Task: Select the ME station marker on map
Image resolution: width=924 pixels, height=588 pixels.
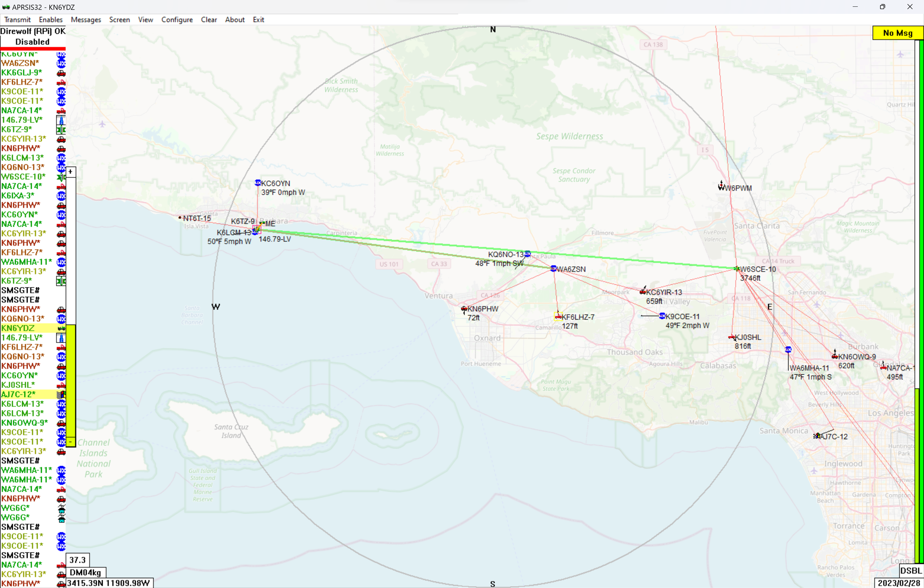Action: (262, 223)
